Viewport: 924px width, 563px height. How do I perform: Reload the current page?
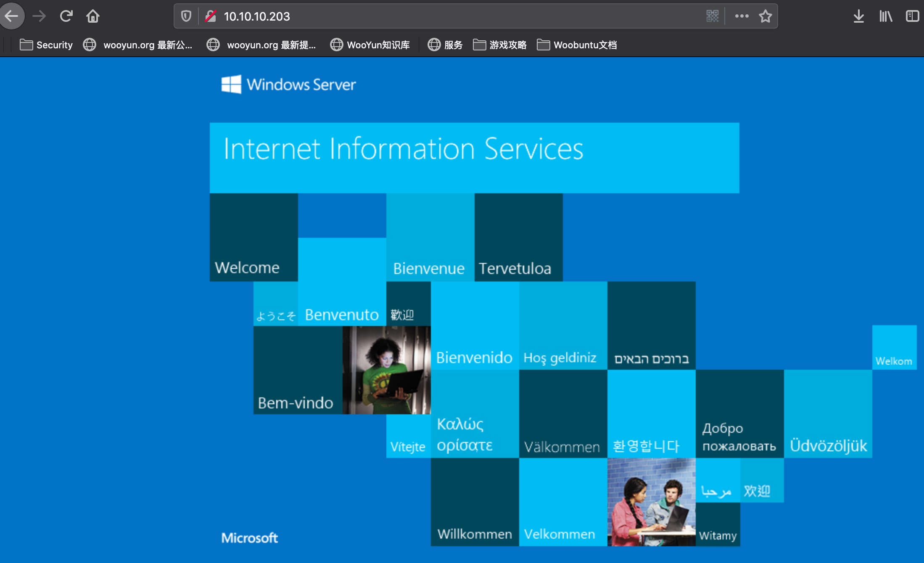[66, 16]
